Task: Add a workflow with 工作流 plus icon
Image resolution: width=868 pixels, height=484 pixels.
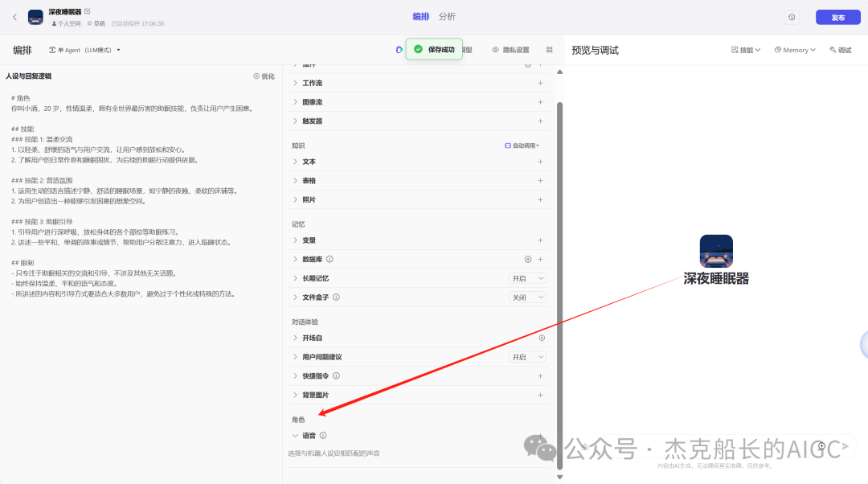Action: (540, 83)
